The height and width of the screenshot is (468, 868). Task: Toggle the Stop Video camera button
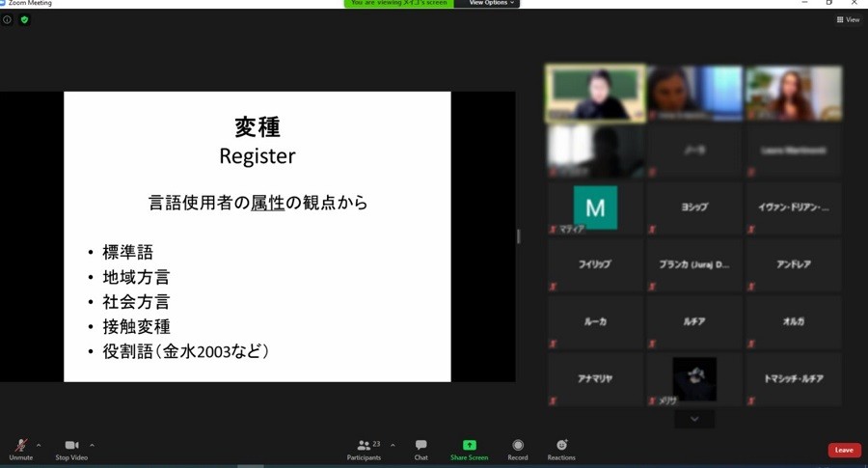point(70,445)
